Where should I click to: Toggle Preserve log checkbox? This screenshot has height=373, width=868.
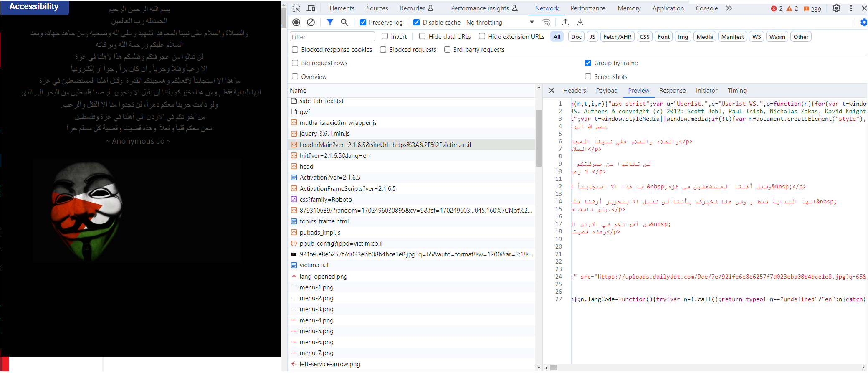363,23
